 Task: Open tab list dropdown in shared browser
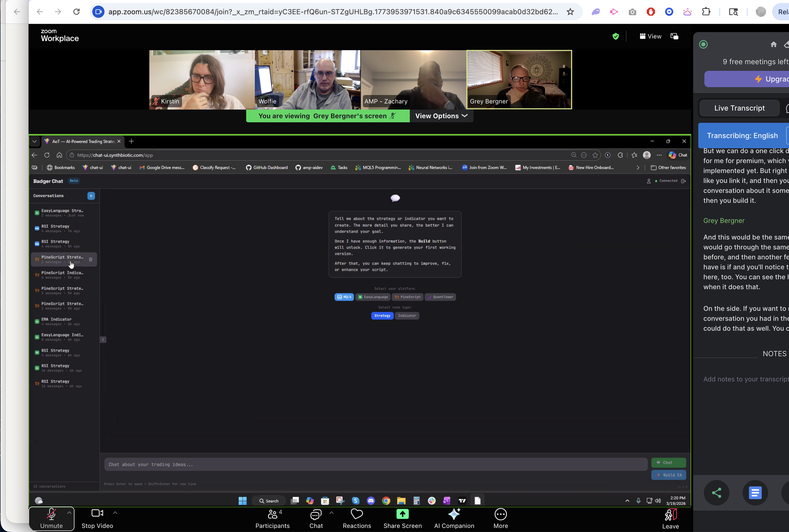point(35,141)
